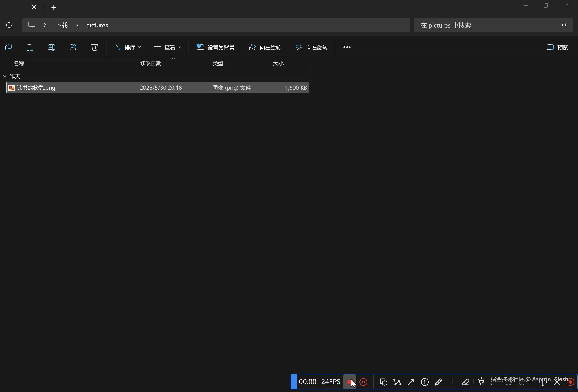This screenshot has width=578, height=392.
Task: Select the freehand polyline tool
Action: (397, 382)
